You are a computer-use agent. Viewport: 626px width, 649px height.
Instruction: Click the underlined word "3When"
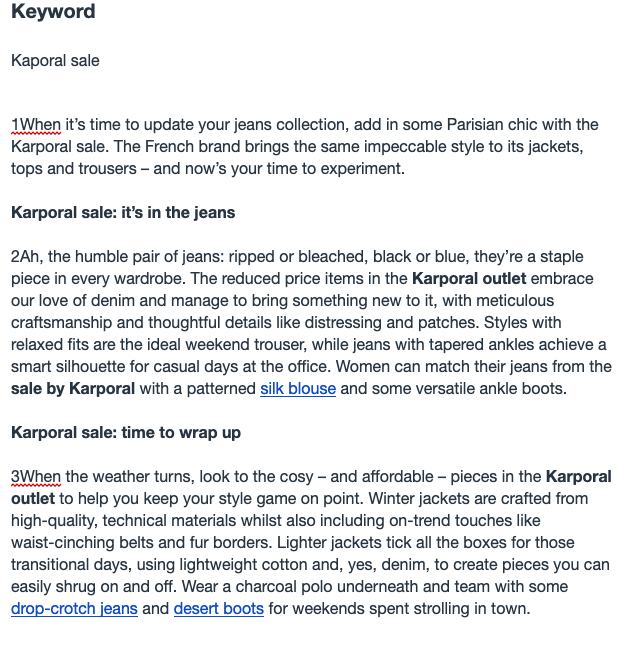coord(36,476)
